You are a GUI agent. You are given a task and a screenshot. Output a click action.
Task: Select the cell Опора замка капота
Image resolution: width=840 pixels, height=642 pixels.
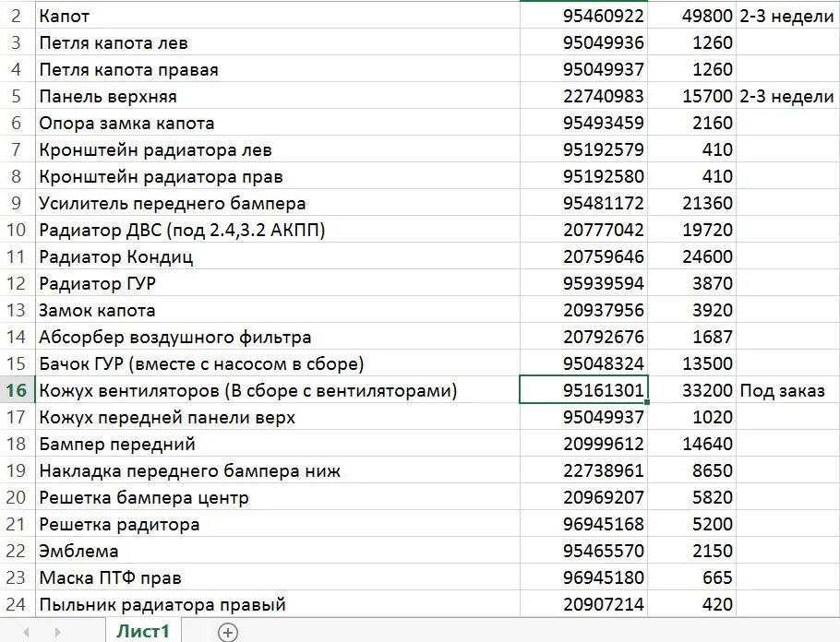point(278,123)
